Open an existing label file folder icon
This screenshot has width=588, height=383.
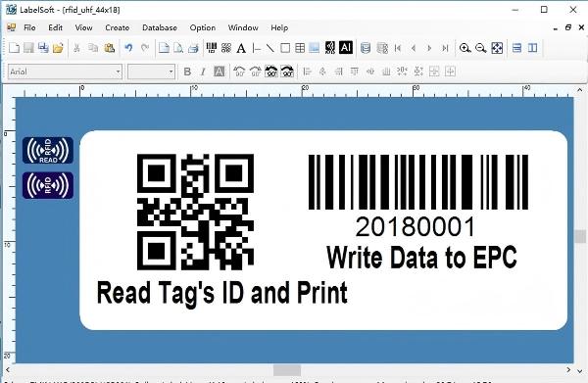58,48
